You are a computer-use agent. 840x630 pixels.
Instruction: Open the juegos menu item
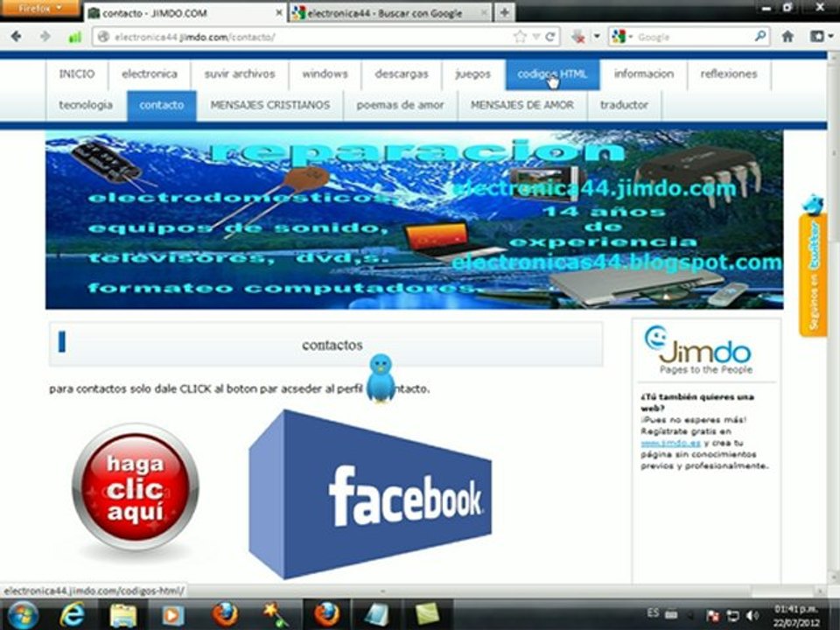tap(473, 73)
